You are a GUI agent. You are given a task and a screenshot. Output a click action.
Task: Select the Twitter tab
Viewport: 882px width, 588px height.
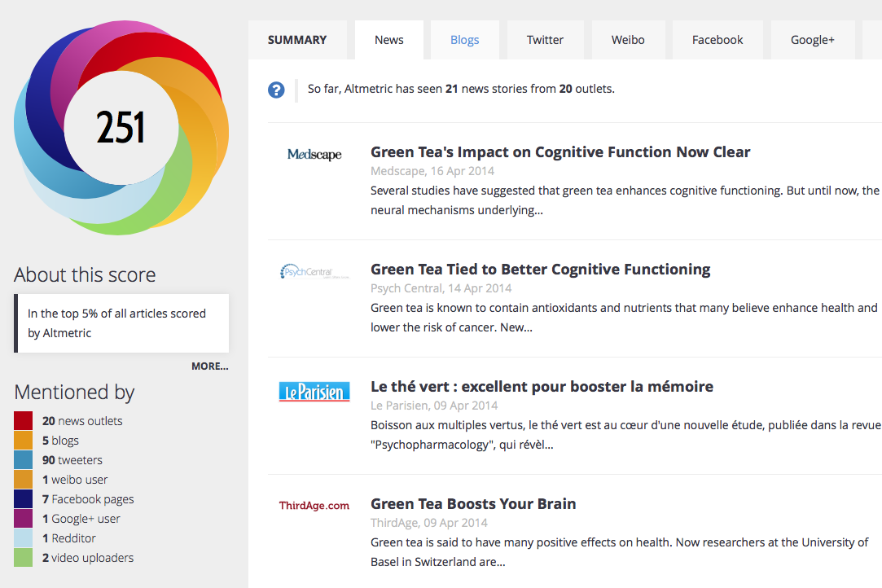click(x=545, y=40)
